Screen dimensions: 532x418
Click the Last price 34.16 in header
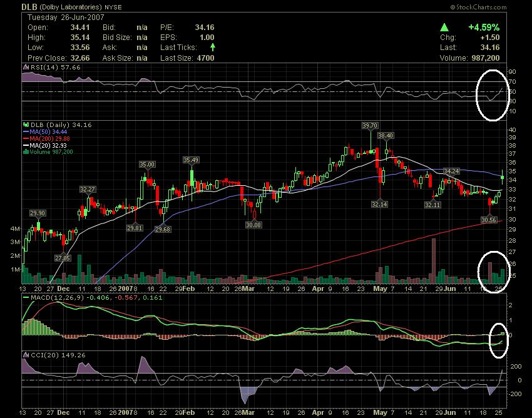click(x=490, y=48)
